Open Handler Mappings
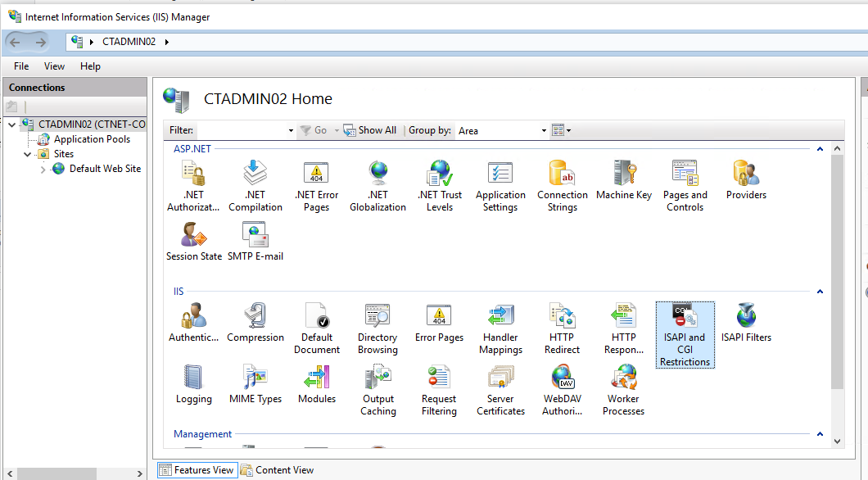This screenshot has width=868, height=480. pyautogui.click(x=500, y=321)
